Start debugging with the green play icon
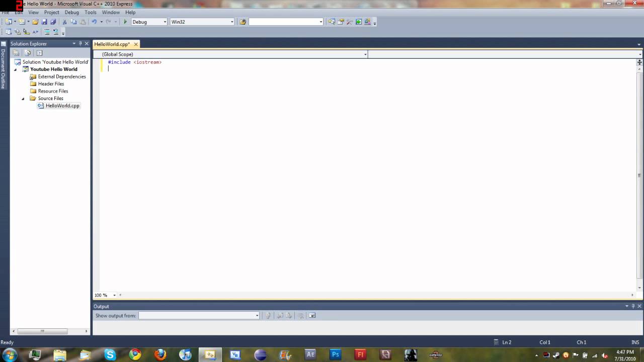644x362 pixels. [x=125, y=22]
